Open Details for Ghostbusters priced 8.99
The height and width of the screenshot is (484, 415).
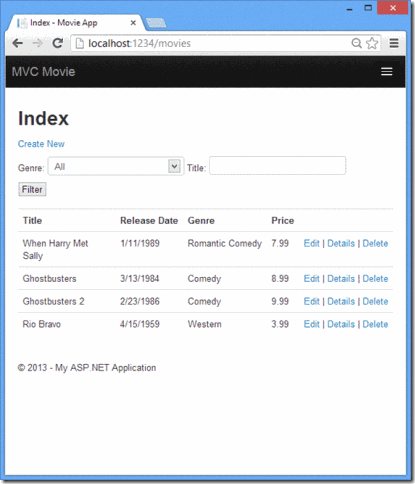[x=341, y=279]
